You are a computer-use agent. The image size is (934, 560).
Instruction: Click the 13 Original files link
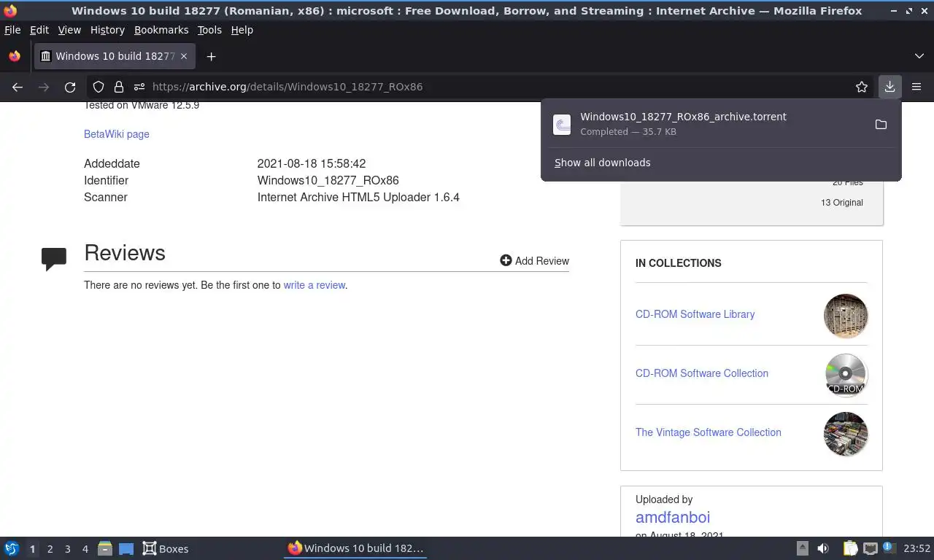[x=842, y=203]
